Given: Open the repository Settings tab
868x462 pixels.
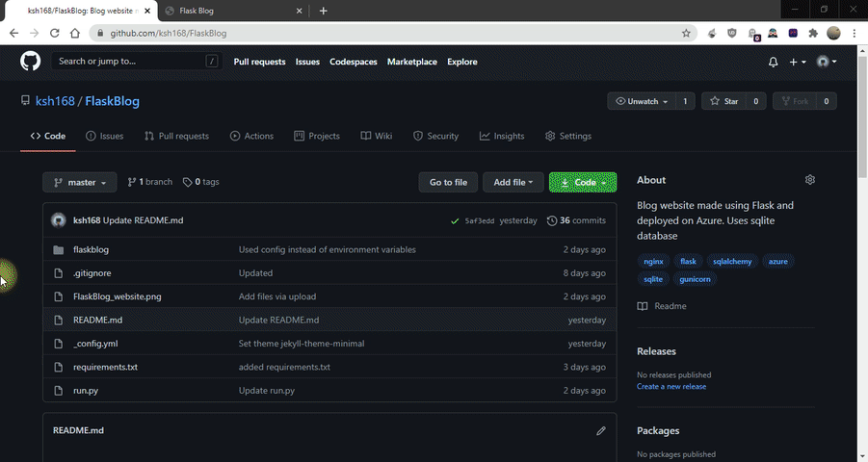Looking at the screenshot, I should click(x=568, y=136).
